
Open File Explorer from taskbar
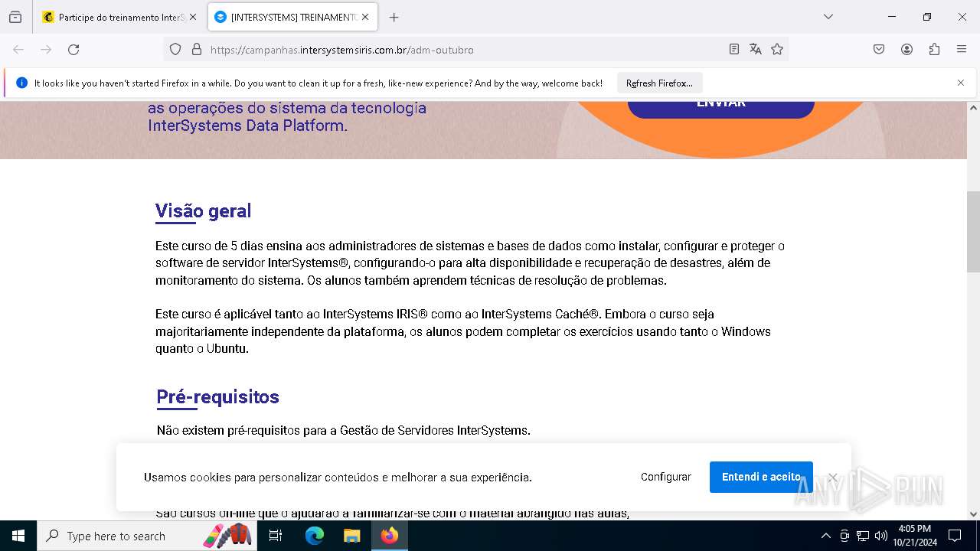click(x=351, y=536)
